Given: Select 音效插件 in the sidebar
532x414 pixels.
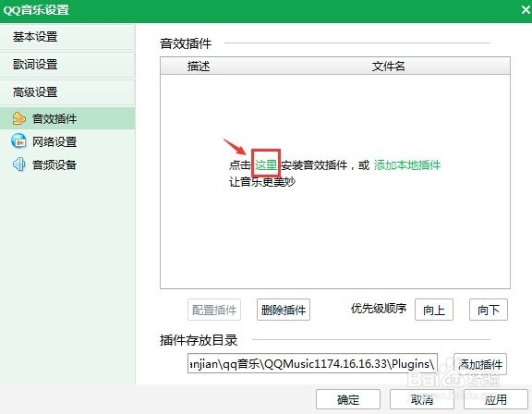Looking at the screenshot, I should tap(67, 118).
